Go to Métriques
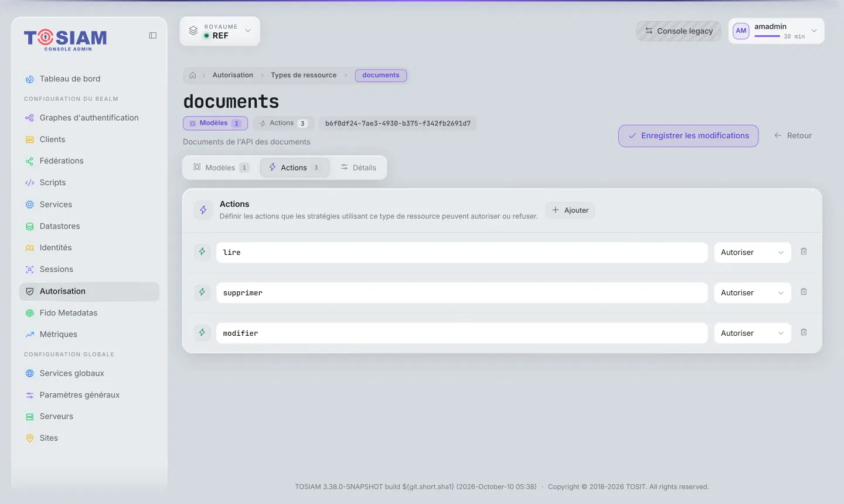 (x=89, y=335)
